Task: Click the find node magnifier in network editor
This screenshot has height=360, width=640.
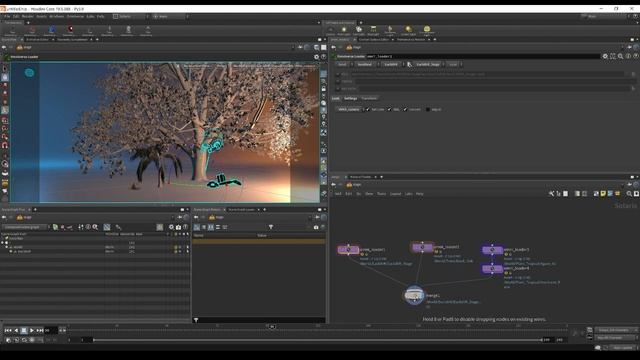Action: (x=629, y=193)
